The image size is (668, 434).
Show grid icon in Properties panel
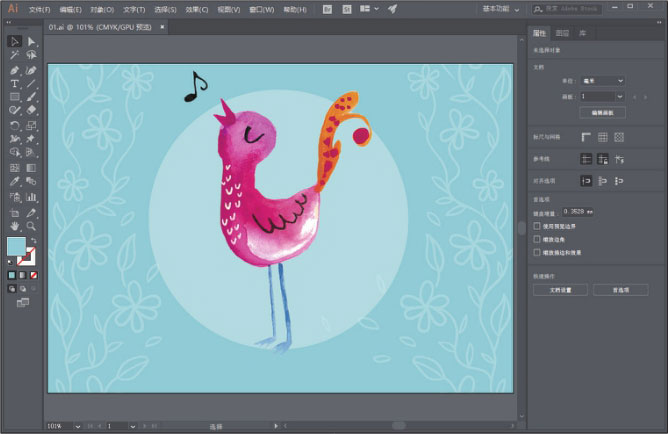(603, 136)
